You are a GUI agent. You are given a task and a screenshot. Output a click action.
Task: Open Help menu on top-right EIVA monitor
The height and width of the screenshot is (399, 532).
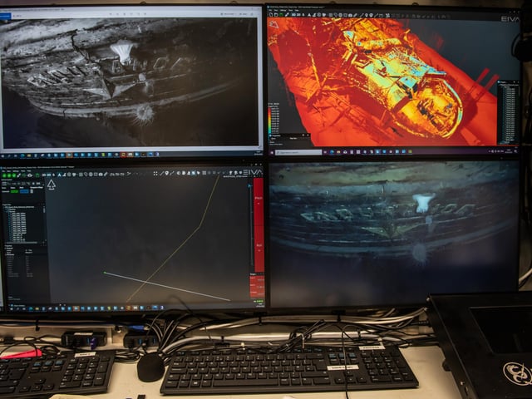coord(297,10)
